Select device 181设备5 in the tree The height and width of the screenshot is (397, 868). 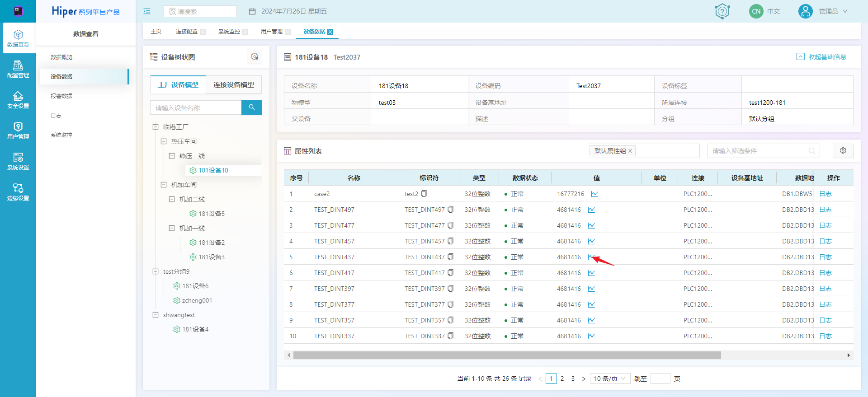coord(212,214)
